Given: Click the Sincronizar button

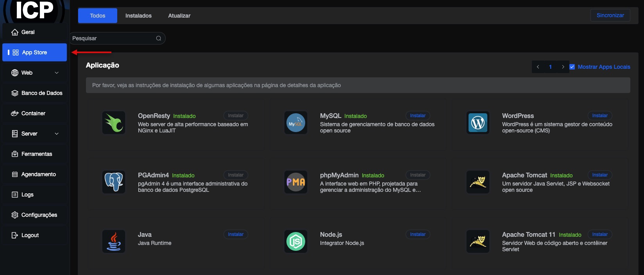Looking at the screenshot, I should [610, 15].
